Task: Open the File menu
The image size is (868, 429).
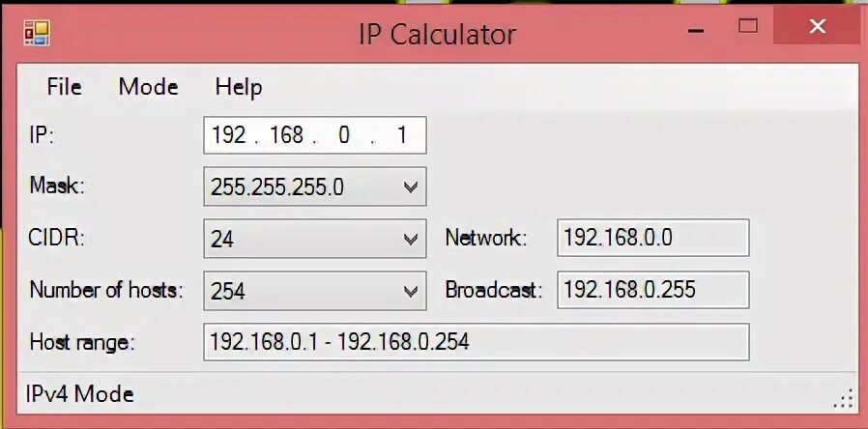Action: coord(64,87)
